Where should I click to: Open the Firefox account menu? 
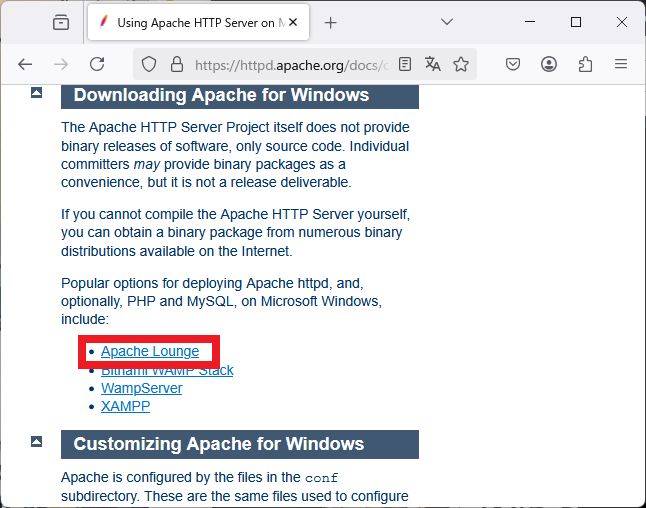[x=549, y=64]
